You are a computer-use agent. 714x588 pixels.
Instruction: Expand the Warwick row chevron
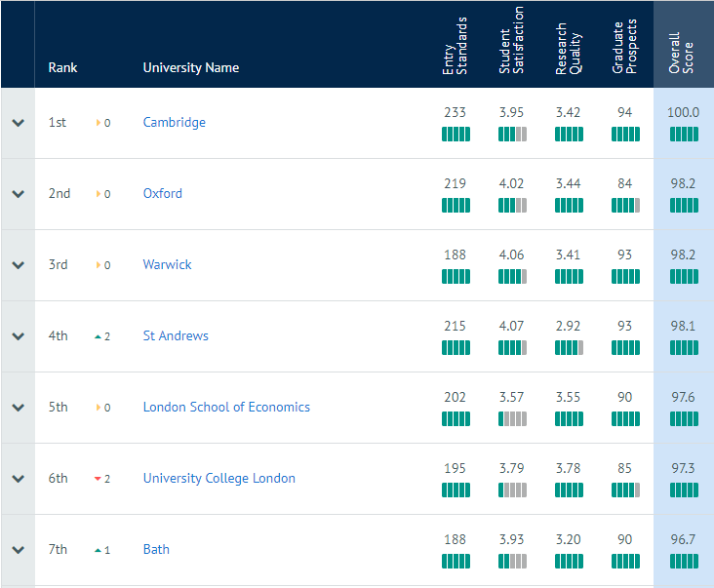pyautogui.click(x=19, y=265)
